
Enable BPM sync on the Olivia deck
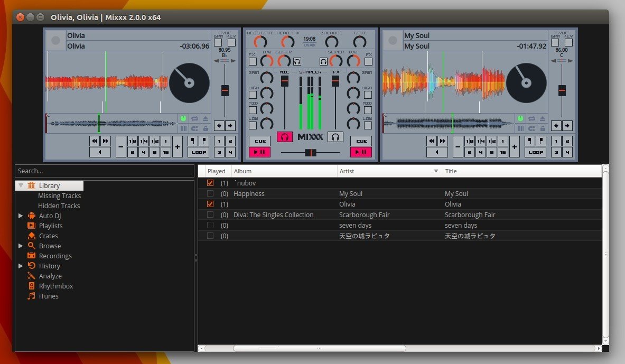click(x=218, y=42)
